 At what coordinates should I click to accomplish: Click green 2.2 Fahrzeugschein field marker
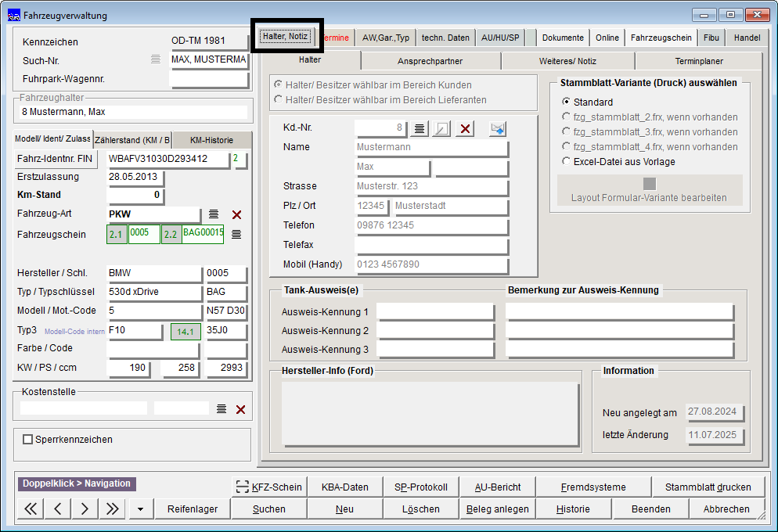coord(171,235)
